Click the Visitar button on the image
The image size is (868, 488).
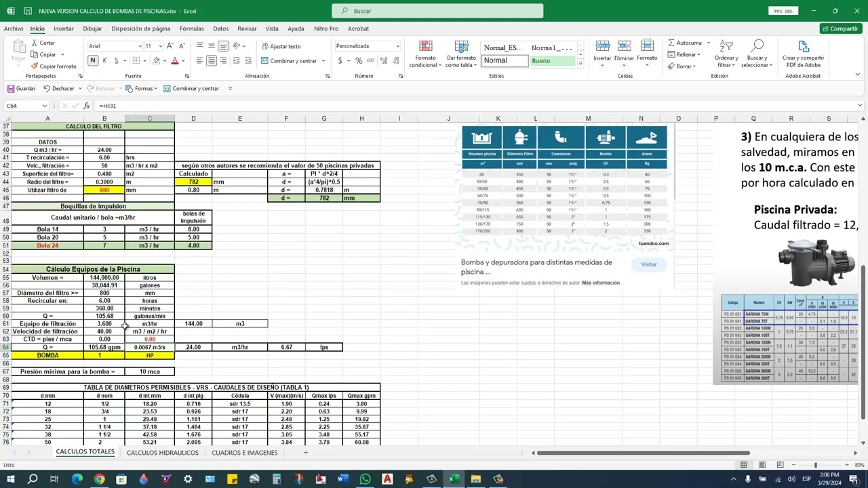(x=649, y=264)
